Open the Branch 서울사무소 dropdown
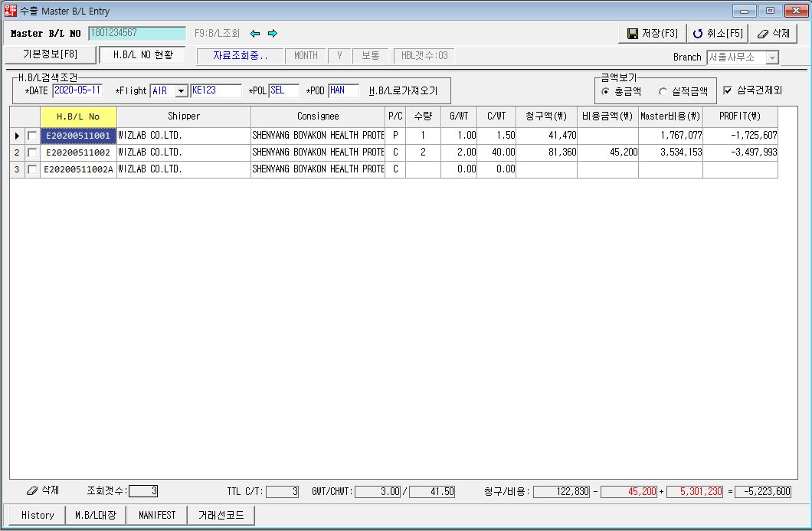Viewport: 812px width, 531px height. coord(772,57)
